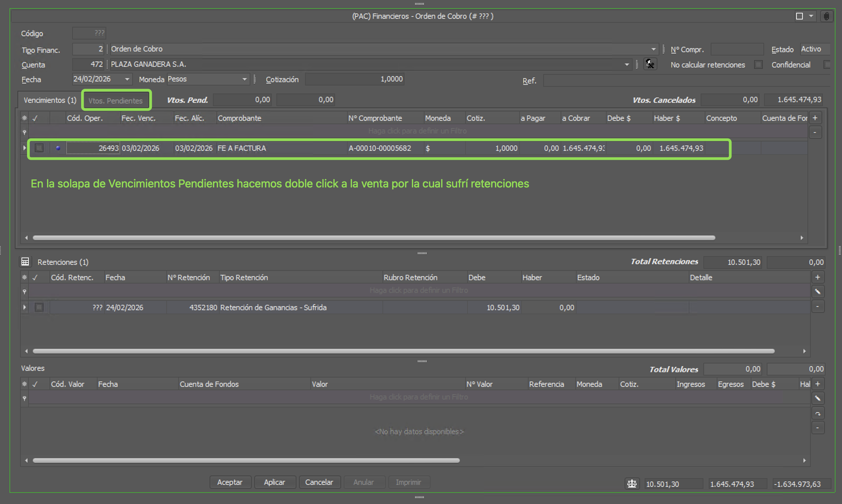The width and height of the screenshot is (842, 504).
Task: Open the Retenciones grid table icon
Action: (x=25, y=262)
